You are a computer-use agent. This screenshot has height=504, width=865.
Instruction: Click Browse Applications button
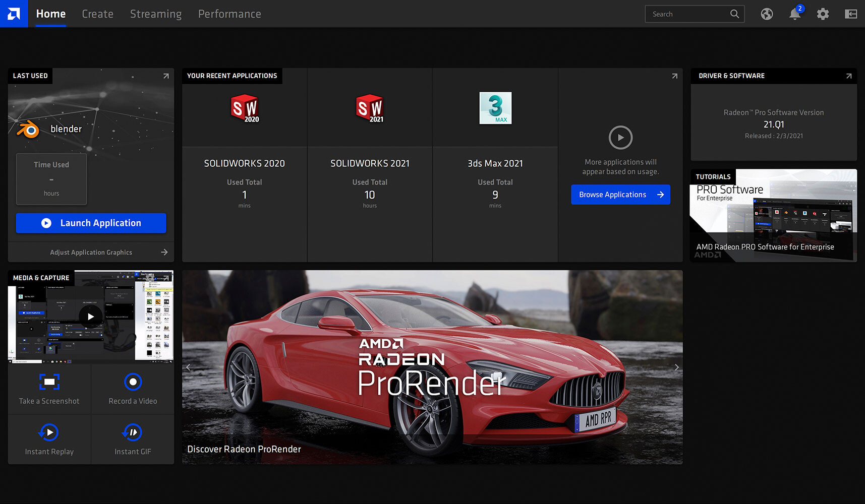(x=620, y=195)
